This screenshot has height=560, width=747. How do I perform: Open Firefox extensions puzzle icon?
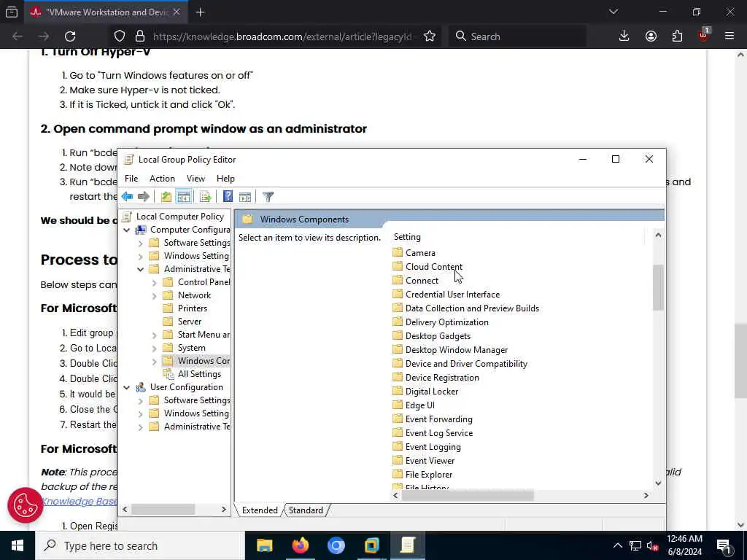pyautogui.click(x=677, y=36)
